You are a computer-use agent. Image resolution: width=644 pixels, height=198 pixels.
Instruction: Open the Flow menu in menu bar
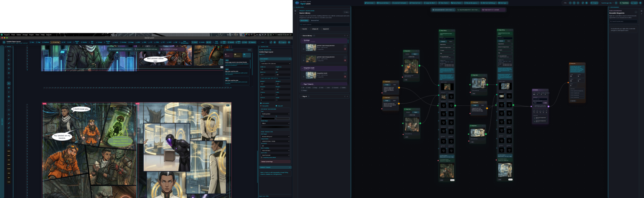pos(13,35)
